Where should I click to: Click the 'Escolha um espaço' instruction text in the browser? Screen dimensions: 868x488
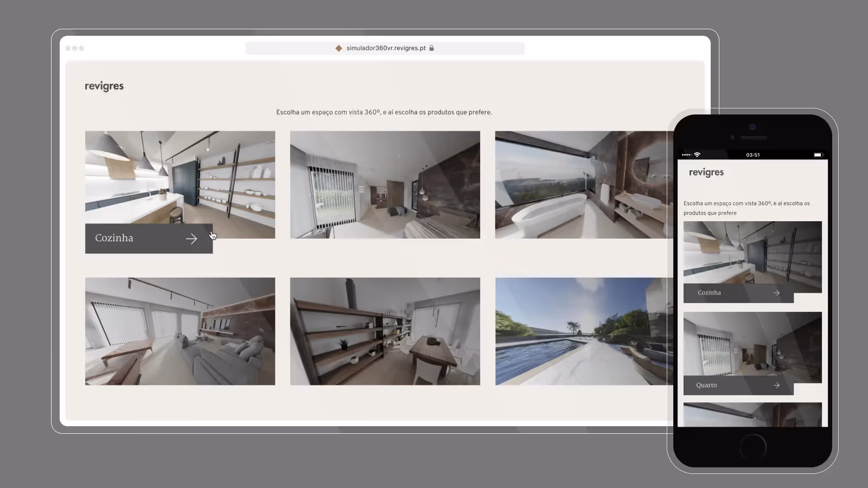coord(384,112)
